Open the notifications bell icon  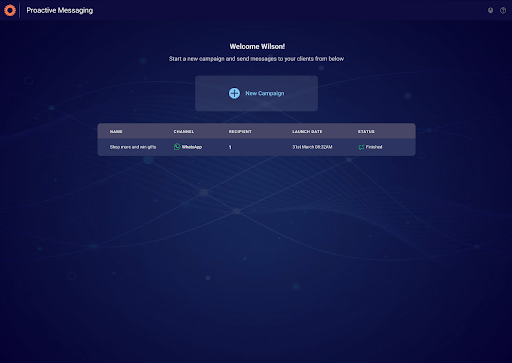[x=490, y=10]
